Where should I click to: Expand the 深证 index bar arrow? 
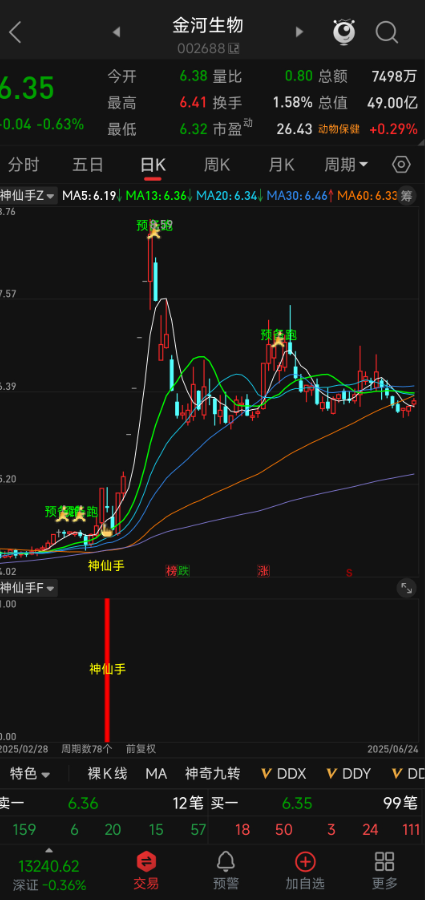pyautogui.click(x=49, y=851)
